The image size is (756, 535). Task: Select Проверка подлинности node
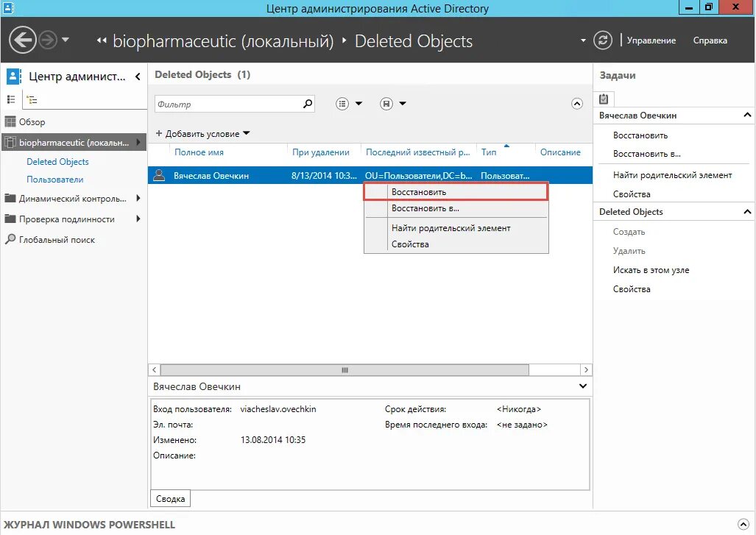coord(66,219)
